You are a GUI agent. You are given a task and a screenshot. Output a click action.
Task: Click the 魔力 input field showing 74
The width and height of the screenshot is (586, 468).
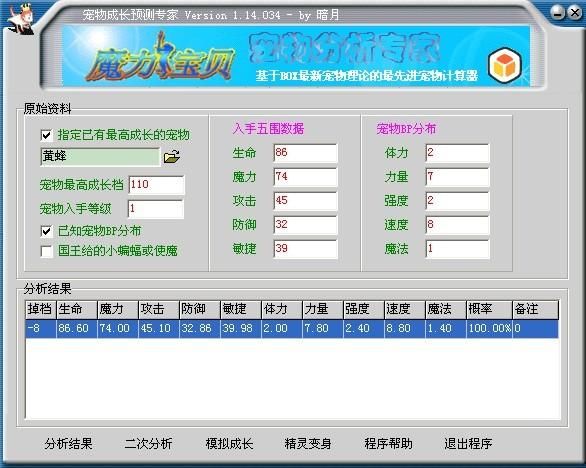pyautogui.click(x=305, y=177)
